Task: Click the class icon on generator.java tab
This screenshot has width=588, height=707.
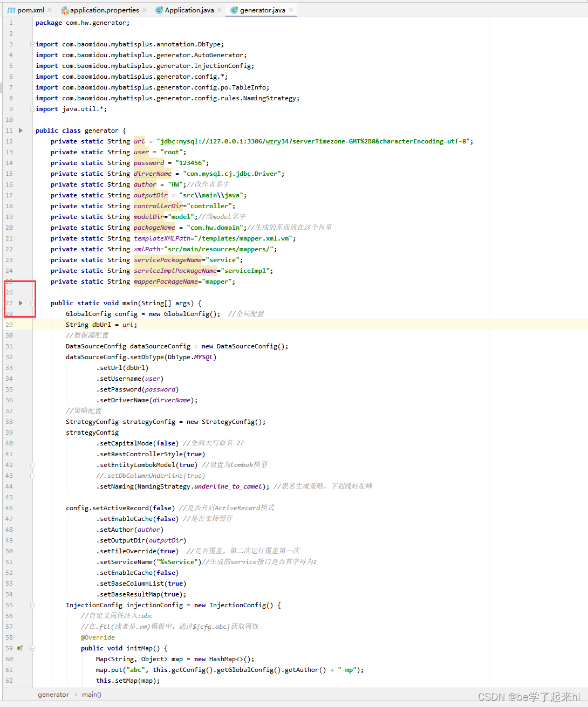Action: [x=234, y=10]
